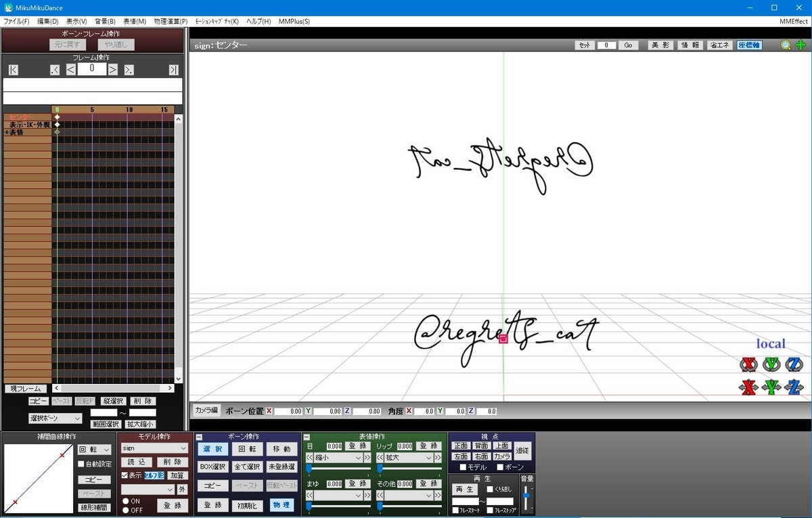Step forward one frame with > button
The image size is (812, 518).
pyautogui.click(x=113, y=69)
